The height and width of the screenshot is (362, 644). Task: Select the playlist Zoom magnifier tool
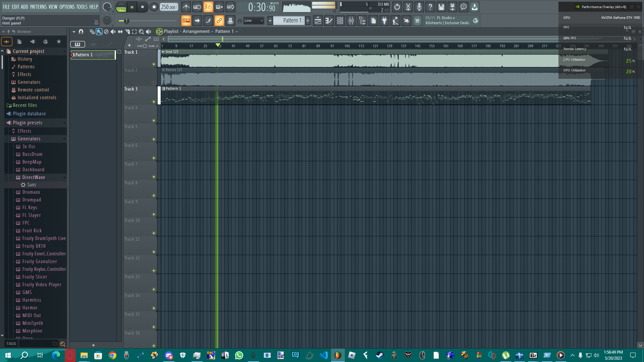click(x=141, y=32)
